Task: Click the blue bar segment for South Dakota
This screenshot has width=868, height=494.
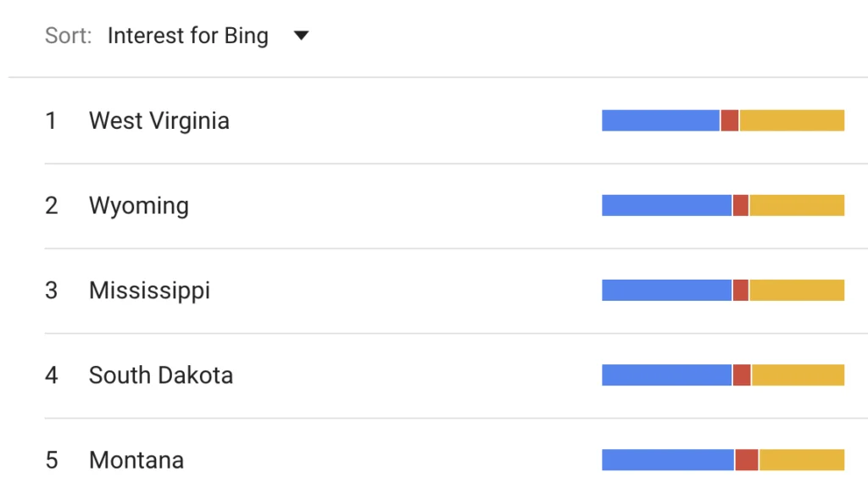Action: tap(665, 375)
